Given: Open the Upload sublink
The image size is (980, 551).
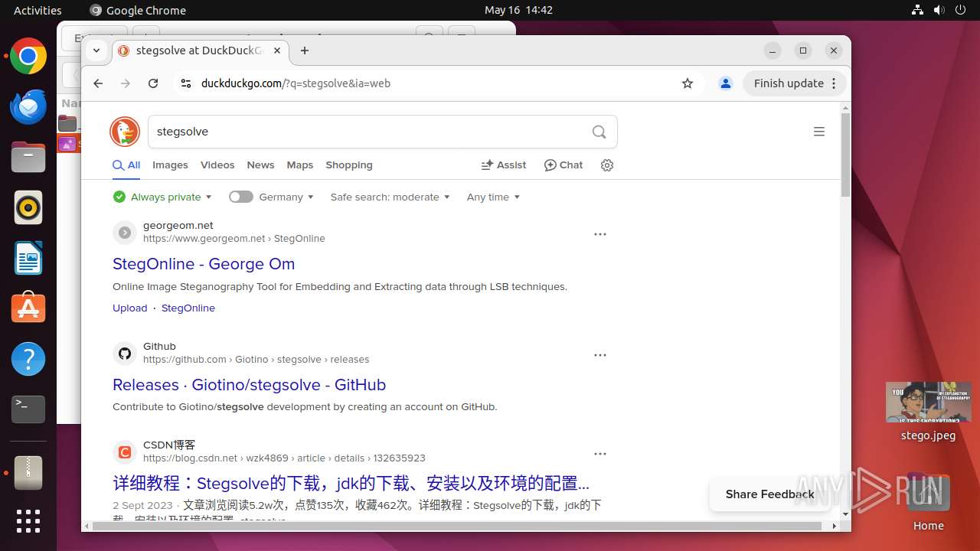Looking at the screenshot, I should [130, 308].
